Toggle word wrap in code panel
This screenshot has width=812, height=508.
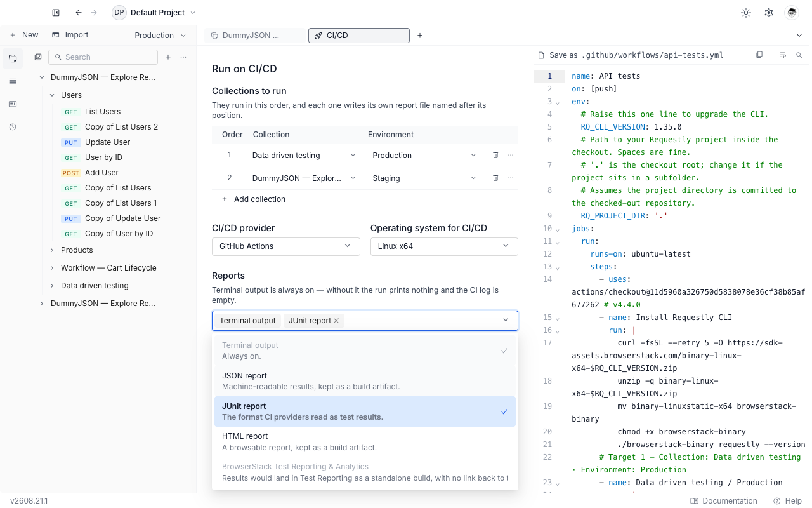coord(783,55)
